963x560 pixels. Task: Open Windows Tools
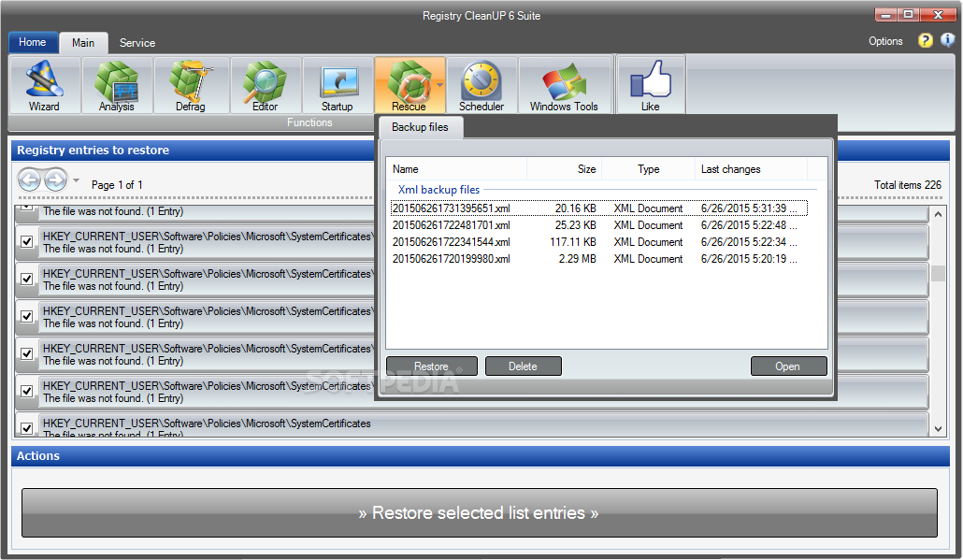564,85
